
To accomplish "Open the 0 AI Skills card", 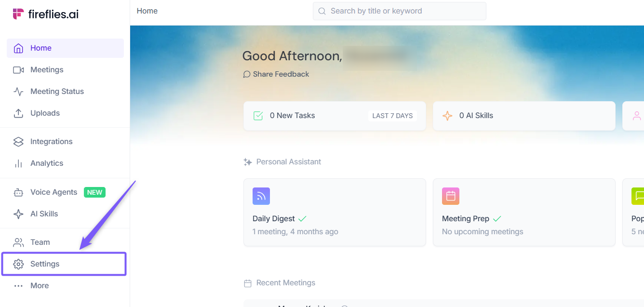I will 524,116.
